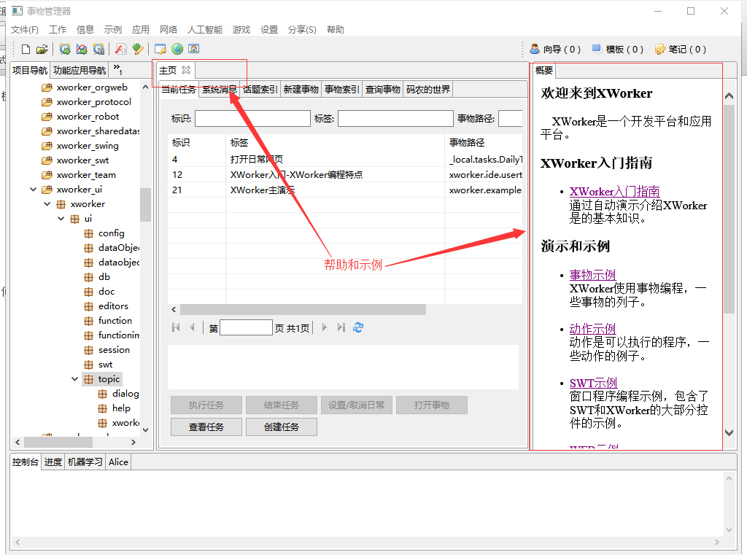The image size is (747, 560).
Task: Focus the page number input field
Action: pyautogui.click(x=247, y=327)
